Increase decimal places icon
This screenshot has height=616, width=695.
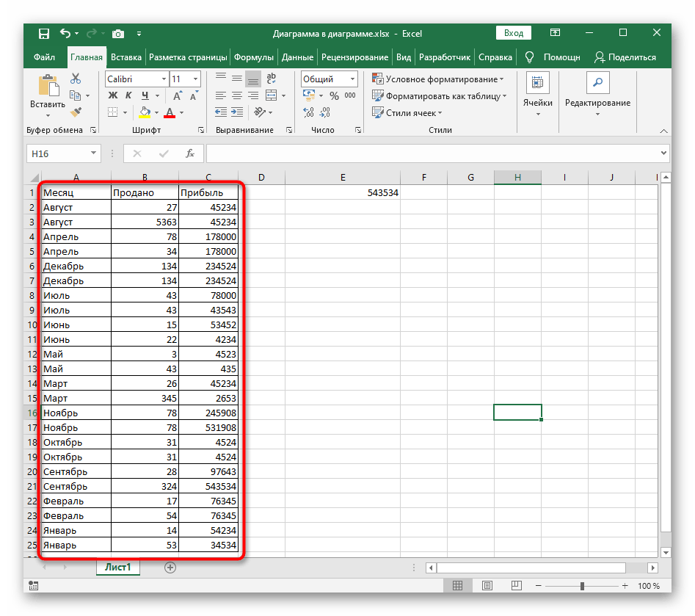(308, 112)
